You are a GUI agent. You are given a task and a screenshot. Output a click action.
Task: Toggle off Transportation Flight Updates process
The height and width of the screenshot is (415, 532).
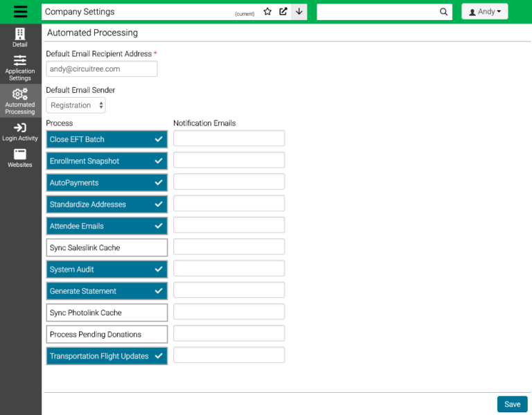pyautogui.click(x=107, y=356)
